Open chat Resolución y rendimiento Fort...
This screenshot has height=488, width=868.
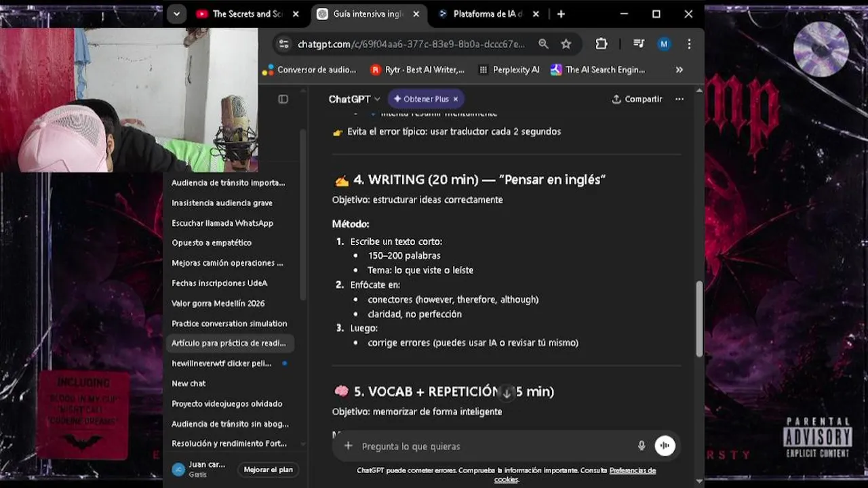(x=230, y=443)
